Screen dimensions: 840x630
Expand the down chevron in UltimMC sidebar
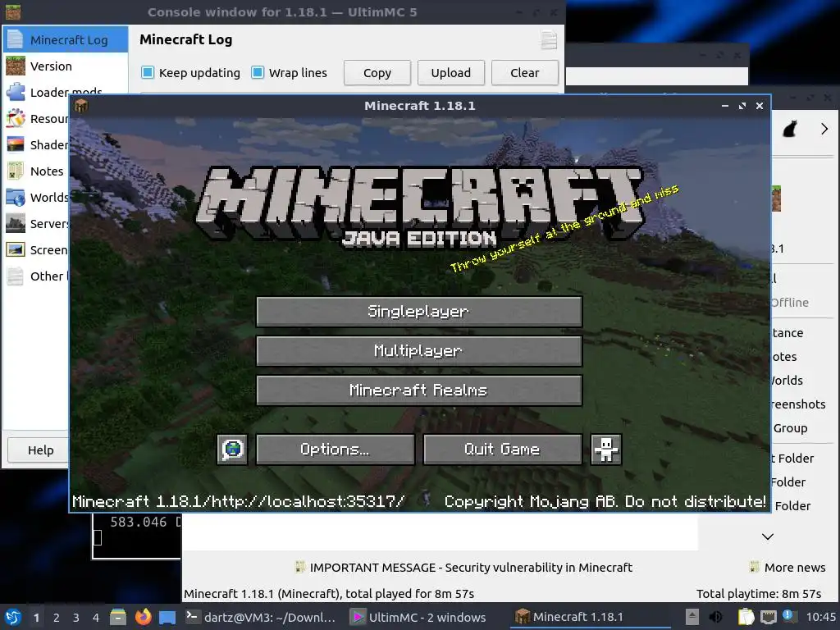[768, 536]
